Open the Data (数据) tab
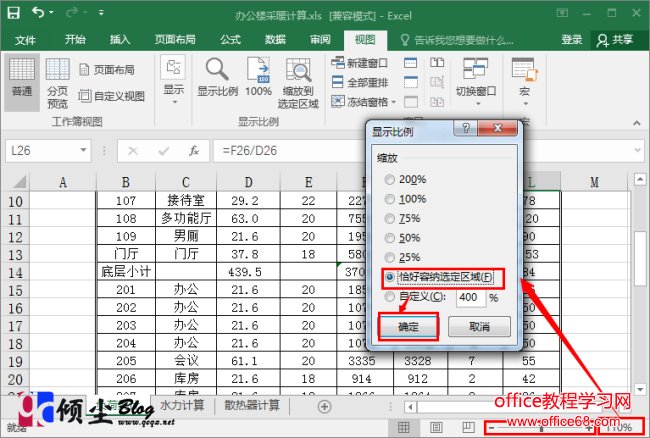The height and width of the screenshot is (438, 650). pos(275,40)
